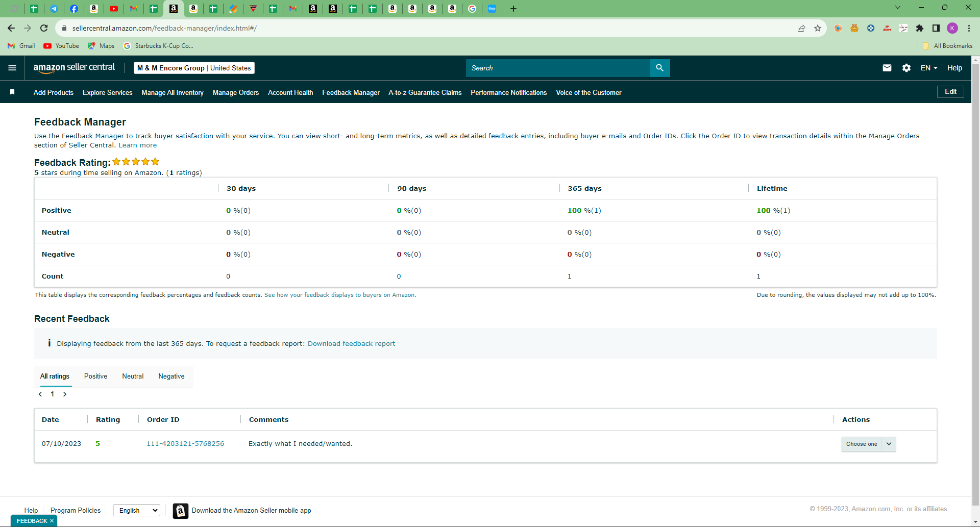Toggle the browser side panel icon

936,28
